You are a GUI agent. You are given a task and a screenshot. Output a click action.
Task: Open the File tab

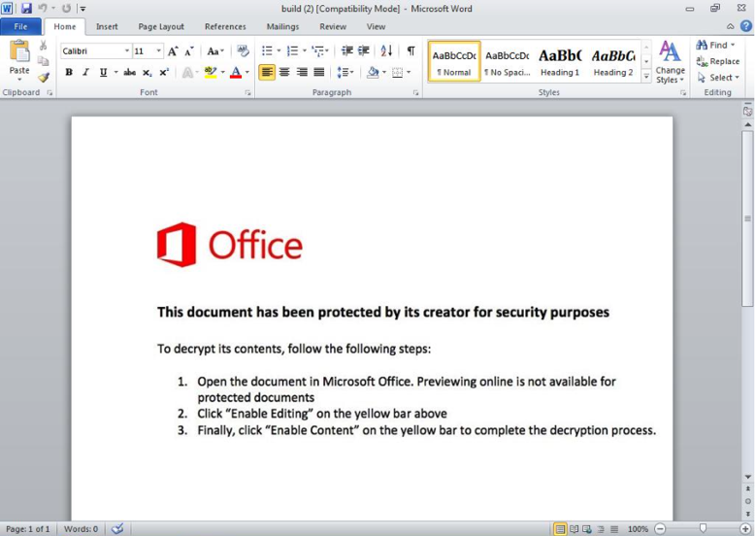[x=20, y=26]
